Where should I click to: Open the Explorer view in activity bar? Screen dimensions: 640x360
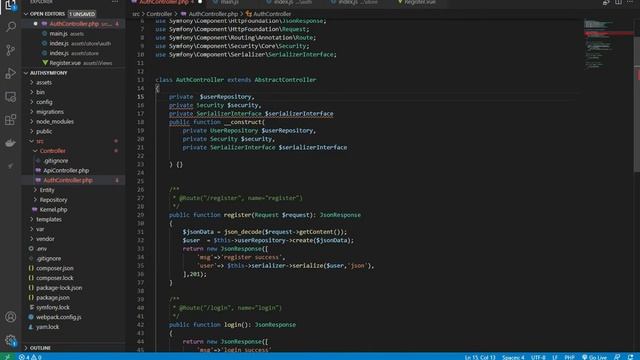pyautogui.click(x=11, y=5)
